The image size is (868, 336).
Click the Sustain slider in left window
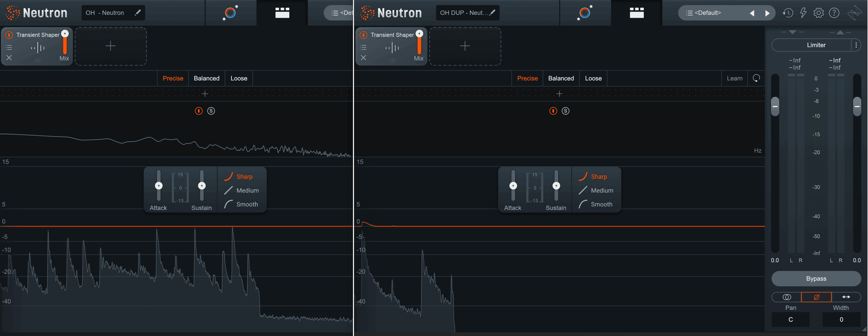point(202,186)
